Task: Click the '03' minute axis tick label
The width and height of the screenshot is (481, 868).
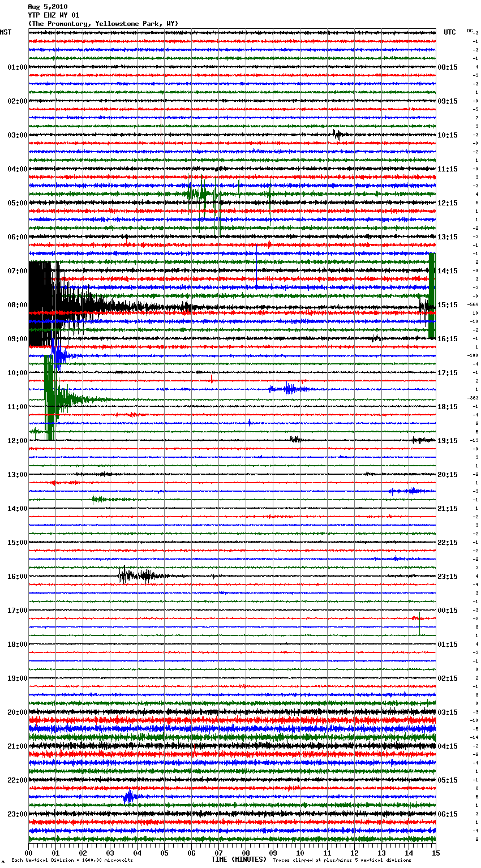Action: (x=110, y=852)
